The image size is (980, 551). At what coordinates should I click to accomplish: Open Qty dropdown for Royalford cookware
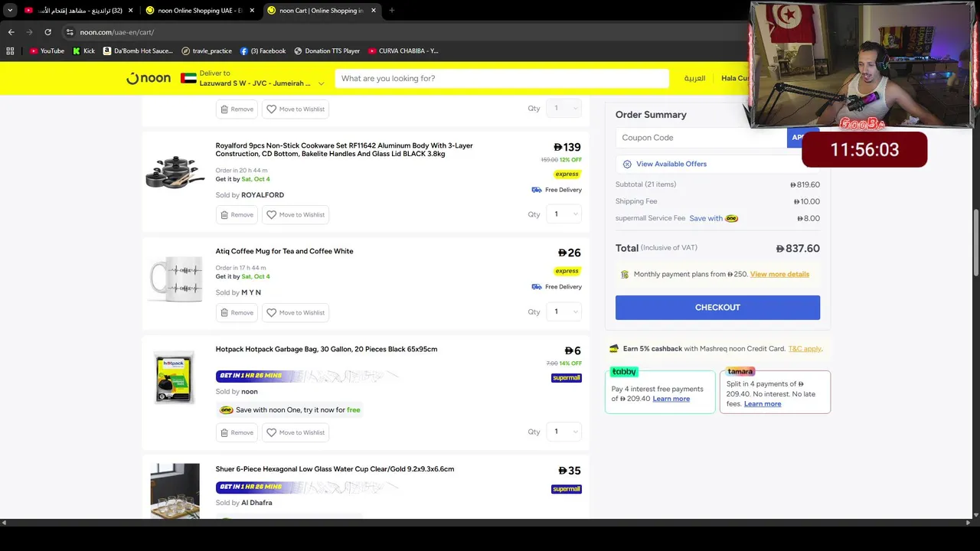(564, 214)
